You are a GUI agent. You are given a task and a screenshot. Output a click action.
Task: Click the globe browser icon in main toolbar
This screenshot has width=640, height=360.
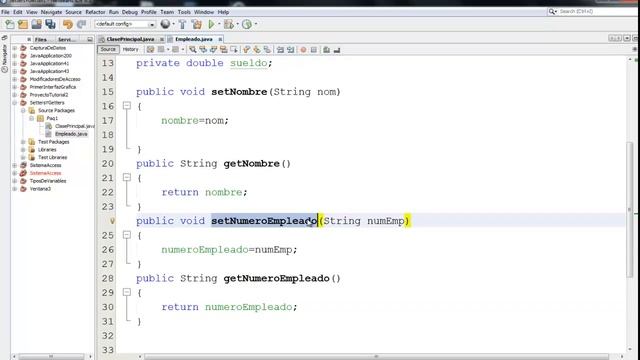(x=165, y=24)
